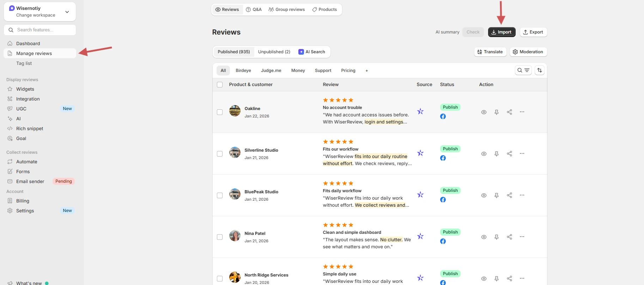Switch to the Q&A tab
Image resolution: width=644 pixels, height=285 pixels.
point(254,10)
